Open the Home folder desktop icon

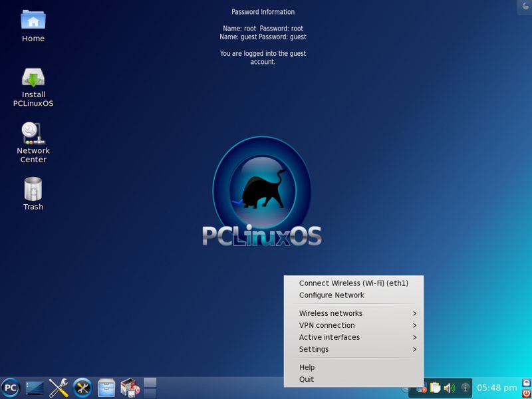tap(33, 26)
